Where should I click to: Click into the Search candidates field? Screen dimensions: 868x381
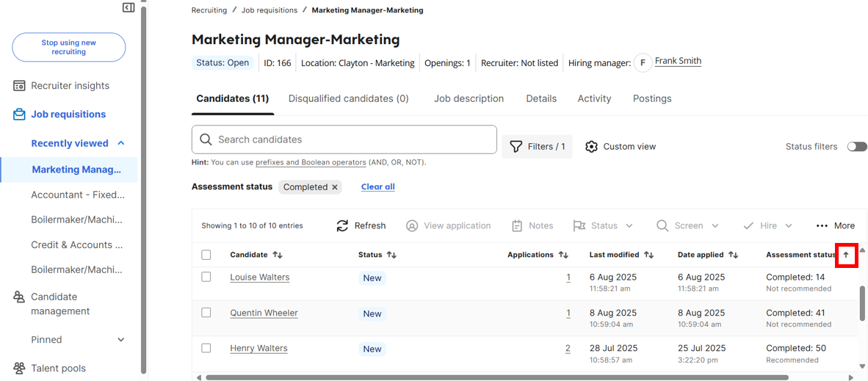click(x=344, y=139)
